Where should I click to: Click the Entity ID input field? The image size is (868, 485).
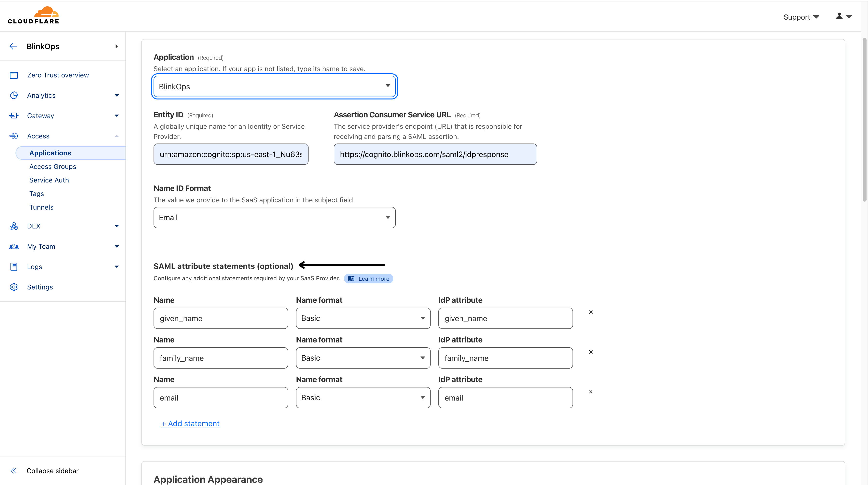click(231, 154)
